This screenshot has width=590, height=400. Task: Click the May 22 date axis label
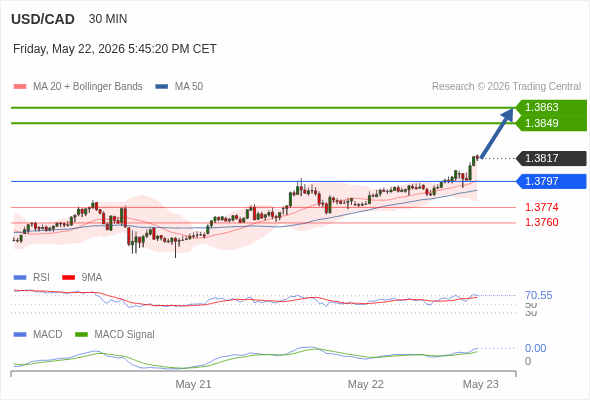366,384
